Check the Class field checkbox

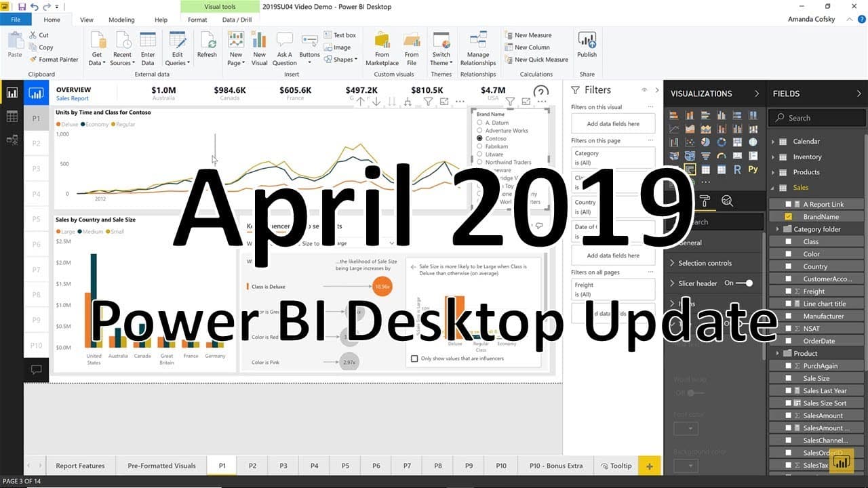pos(788,241)
